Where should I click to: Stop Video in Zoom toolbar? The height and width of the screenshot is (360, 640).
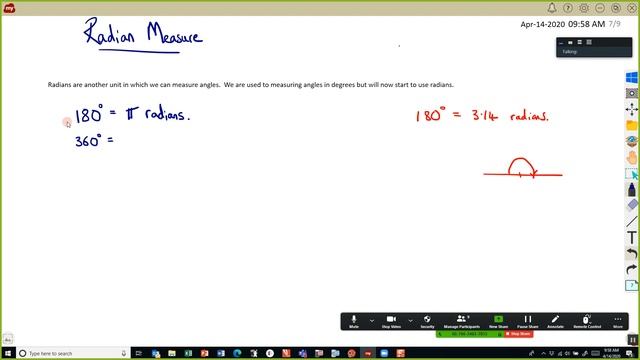[391, 321]
